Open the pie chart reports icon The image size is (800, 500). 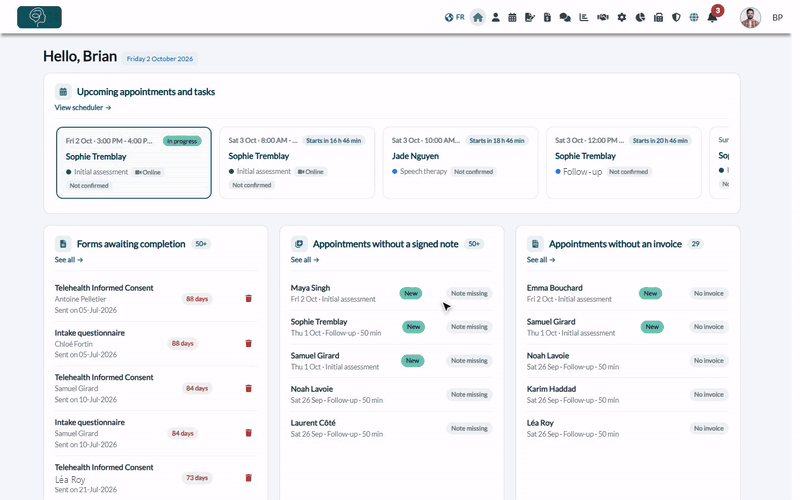click(x=640, y=17)
